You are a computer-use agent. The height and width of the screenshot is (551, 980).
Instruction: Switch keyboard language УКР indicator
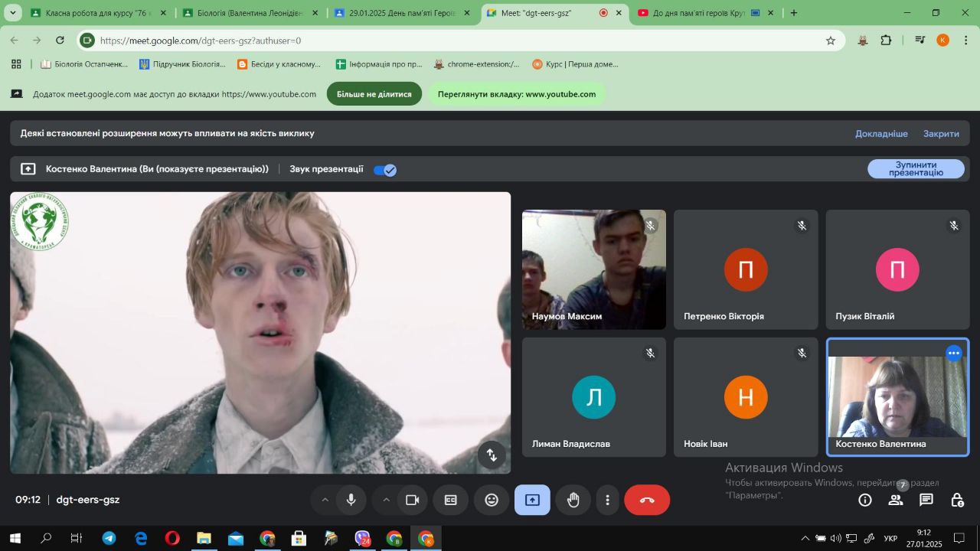coord(890,539)
